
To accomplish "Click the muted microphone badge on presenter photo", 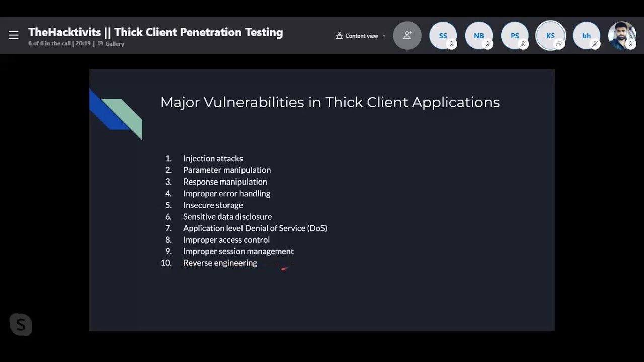I will point(631,45).
